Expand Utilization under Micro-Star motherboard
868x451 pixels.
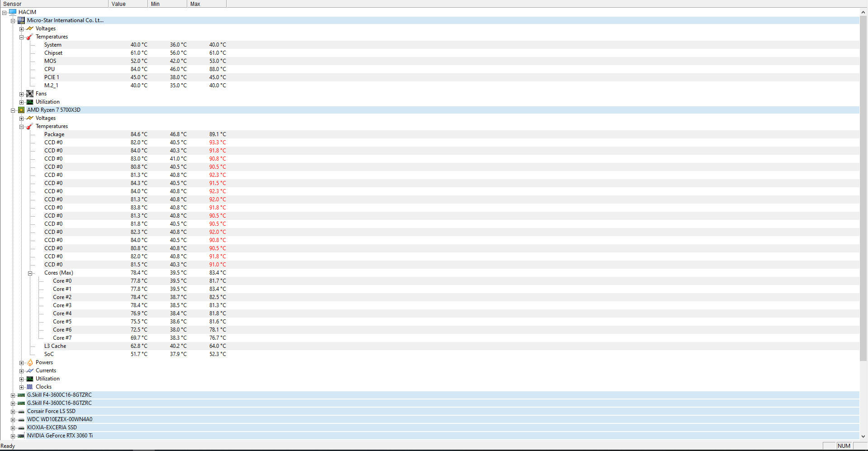coord(22,102)
